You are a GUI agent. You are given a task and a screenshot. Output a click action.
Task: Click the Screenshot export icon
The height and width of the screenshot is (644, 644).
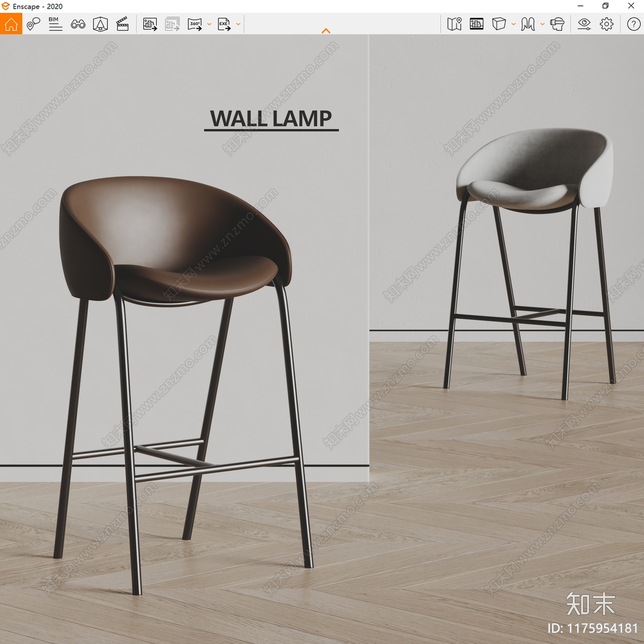(150, 24)
